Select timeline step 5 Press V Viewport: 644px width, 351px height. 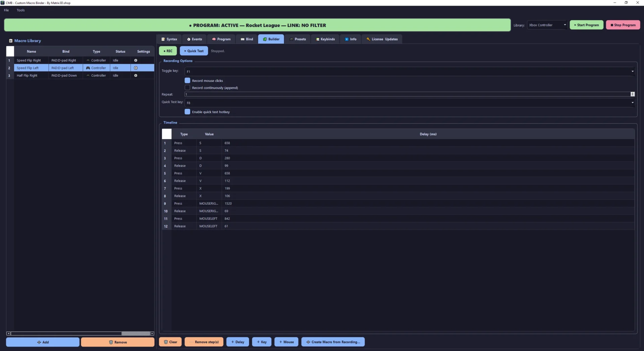coord(398,173)
